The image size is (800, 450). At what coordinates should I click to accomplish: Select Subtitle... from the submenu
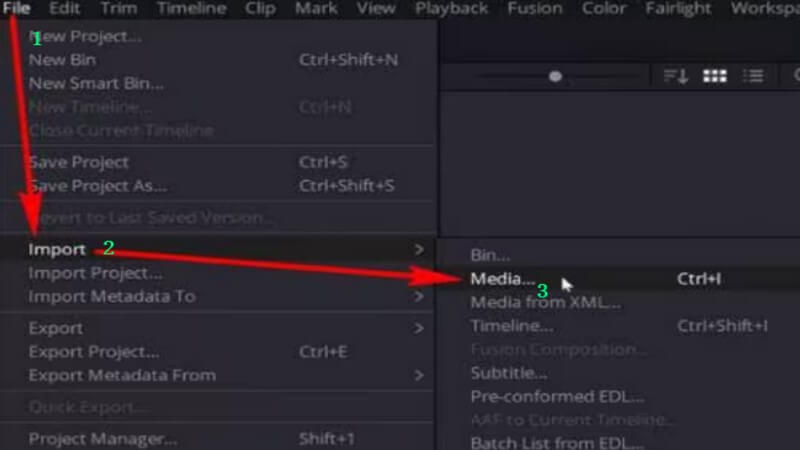click(509, 373)
